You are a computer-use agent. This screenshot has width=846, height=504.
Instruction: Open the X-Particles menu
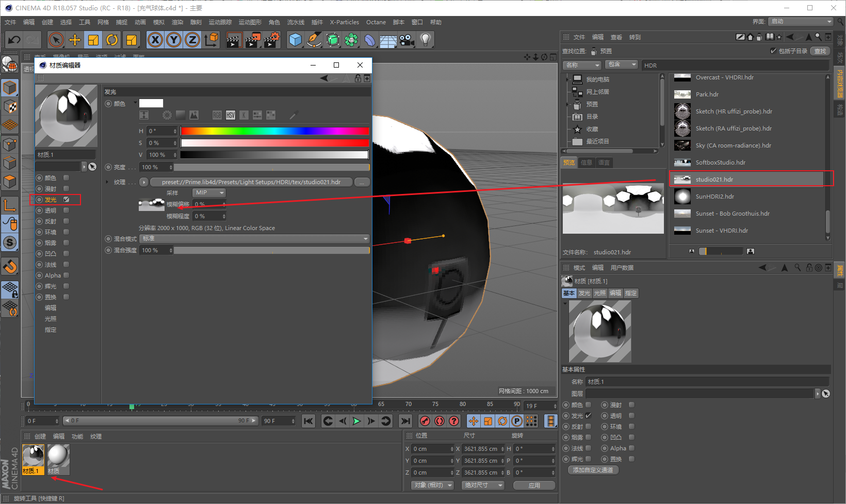pyautogui.click(x=344, y=22)
